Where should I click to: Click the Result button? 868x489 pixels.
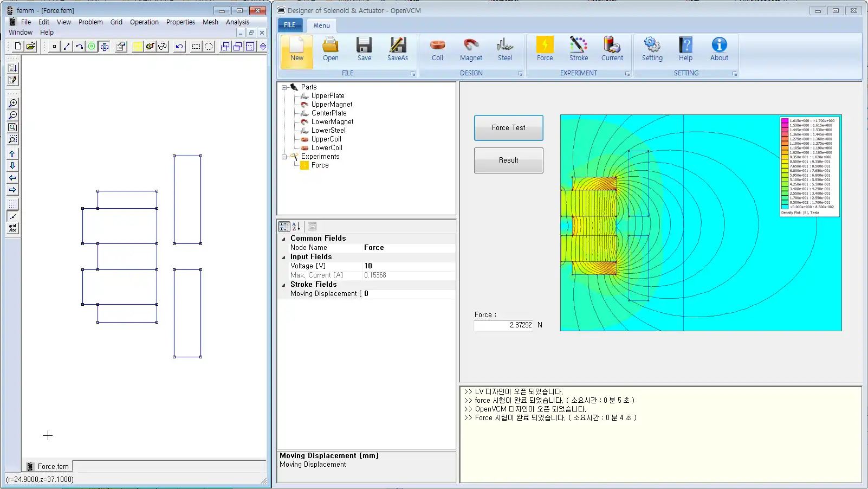coord(508,160)
